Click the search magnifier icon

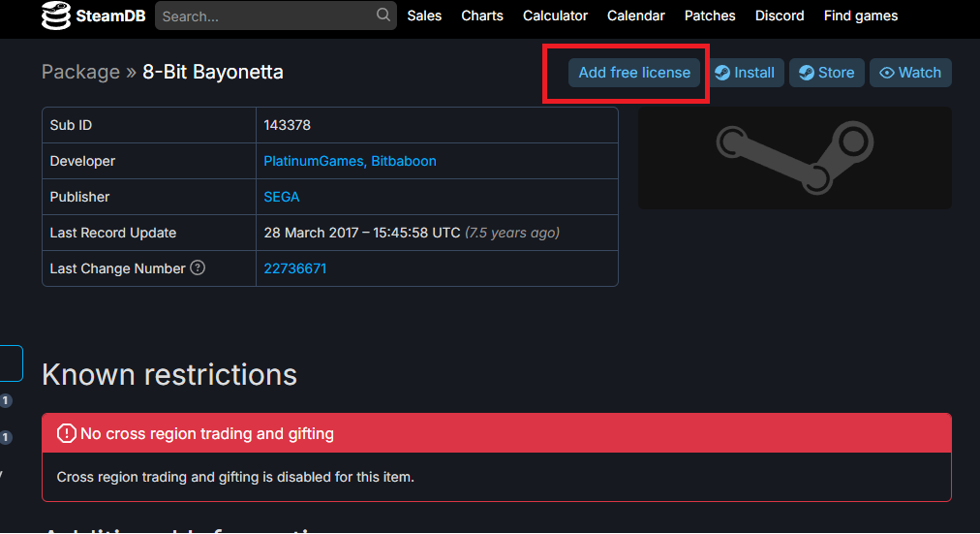click(x=383, y=15)
